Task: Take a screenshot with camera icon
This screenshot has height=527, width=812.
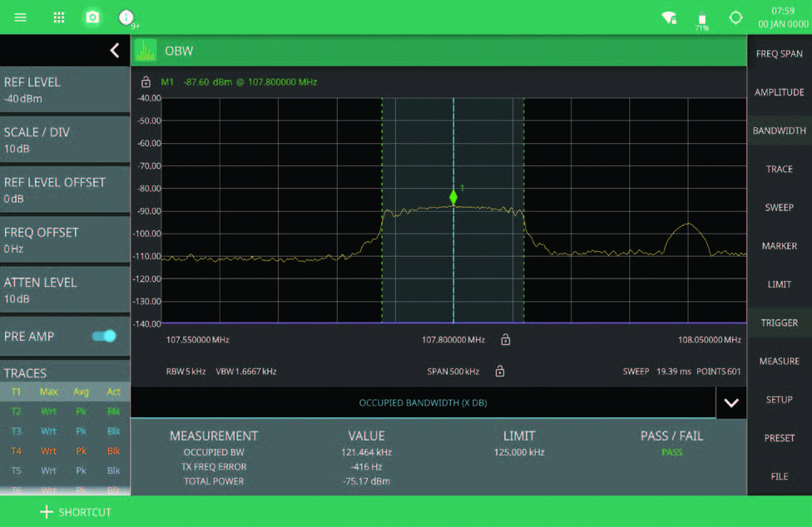Action: pyautogui.click(x=93, y=17)
